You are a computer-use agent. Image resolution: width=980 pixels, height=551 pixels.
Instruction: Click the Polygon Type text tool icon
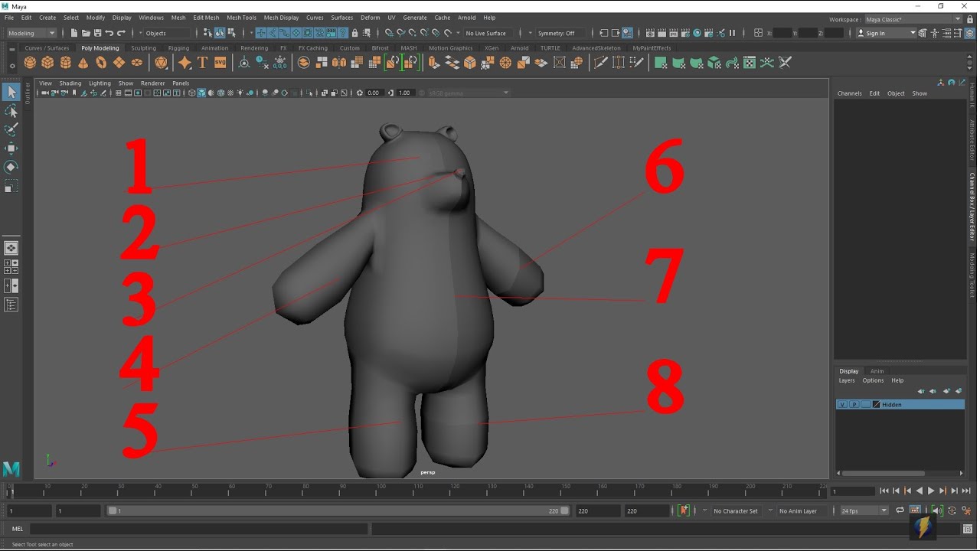tap(202, 62)
